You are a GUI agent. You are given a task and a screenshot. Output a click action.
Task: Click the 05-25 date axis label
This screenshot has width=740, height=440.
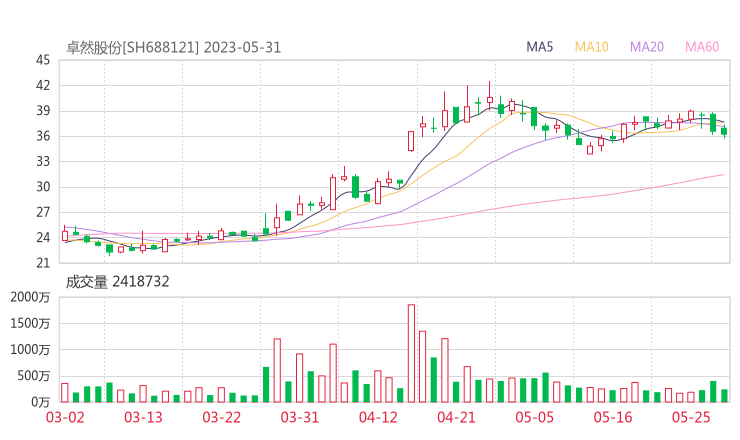691,417
